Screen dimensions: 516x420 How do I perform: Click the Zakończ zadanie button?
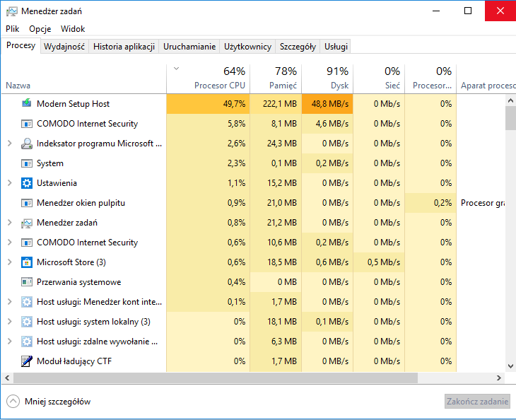pyautogui.click(x=477, y=401)
